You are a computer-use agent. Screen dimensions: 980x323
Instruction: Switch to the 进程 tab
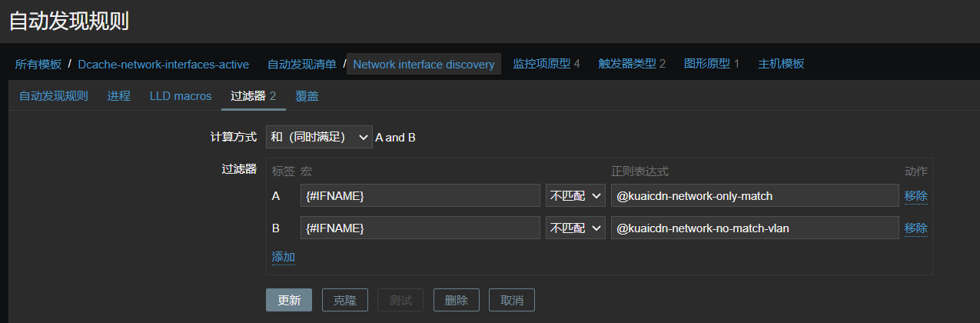click(119, 96)
